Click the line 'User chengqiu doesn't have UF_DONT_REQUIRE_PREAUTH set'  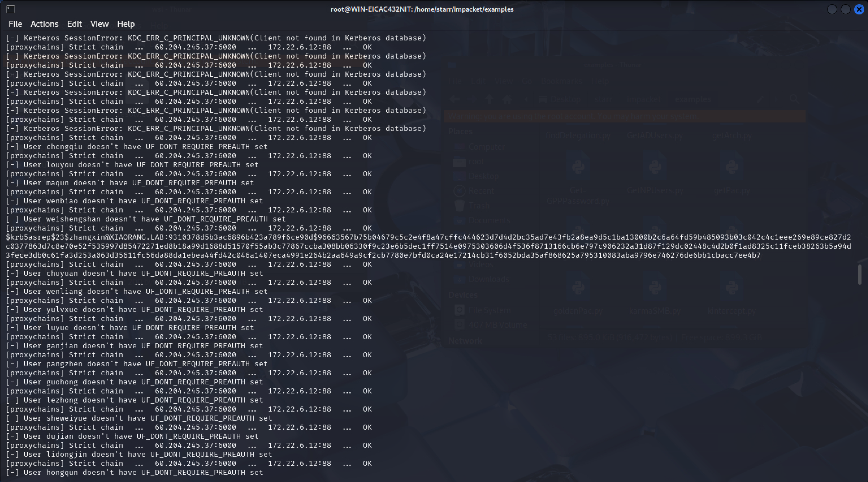click(x=137, y=147)
